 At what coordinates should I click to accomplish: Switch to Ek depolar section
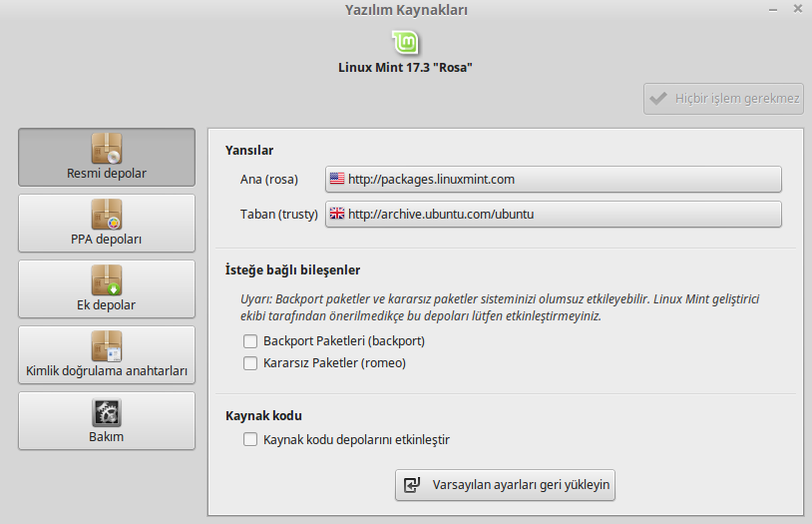[107, 288]
